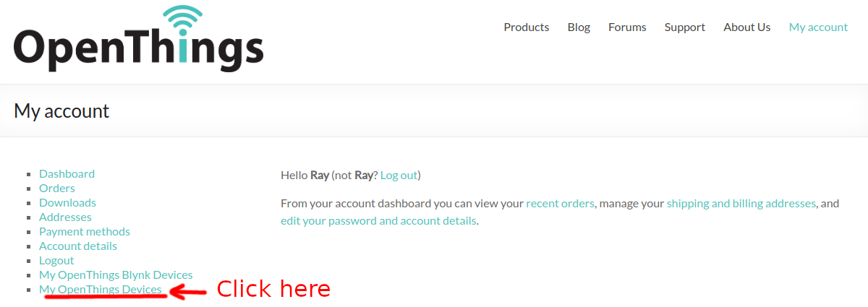The image size is (868, 307).
Task: Open Account details in the sidebar
Action: tap(78, 246)
